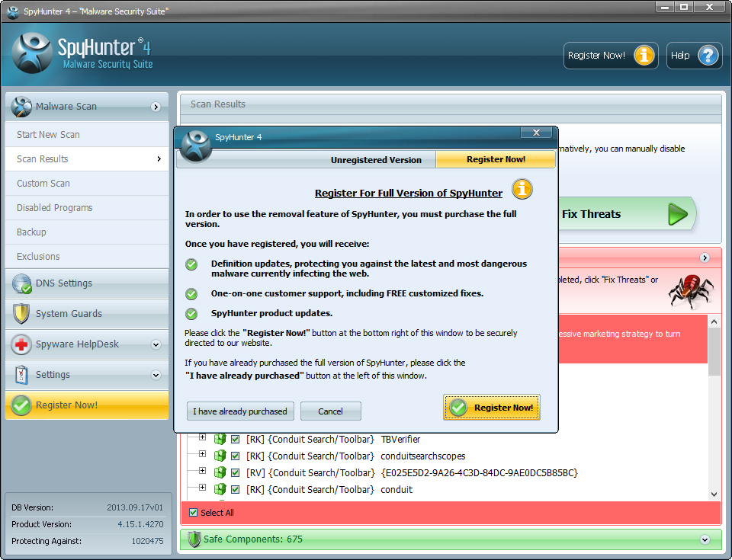Expand the Safe Components section
Screen dimensions: 732x560
(x=705, y=539)
